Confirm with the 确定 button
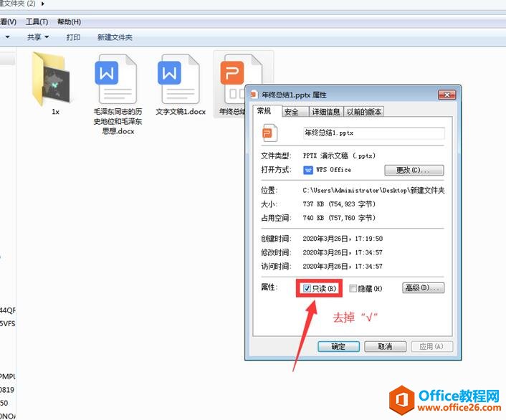This screenshot has width=506, height=420. point(338,346)
